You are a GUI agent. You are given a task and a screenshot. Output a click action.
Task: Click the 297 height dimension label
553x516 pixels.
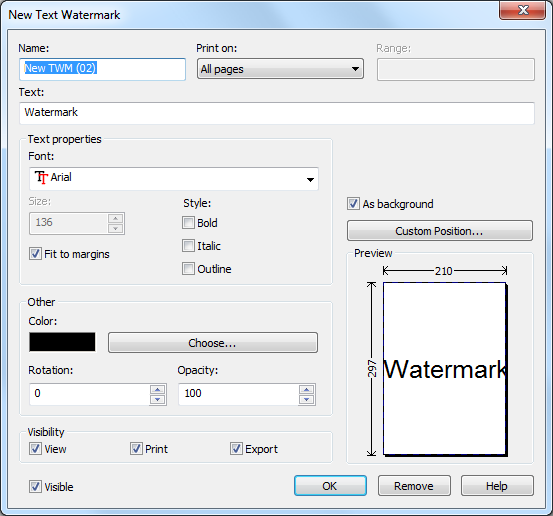372,369
